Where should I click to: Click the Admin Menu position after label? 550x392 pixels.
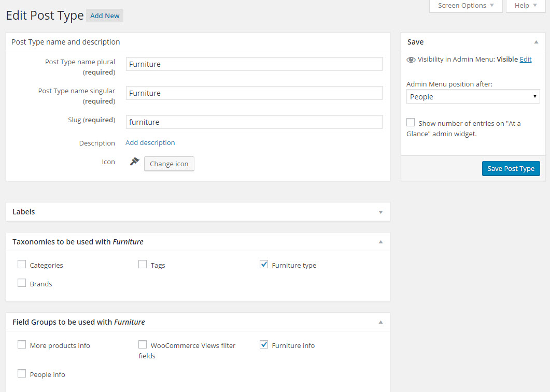(x=449, y=84)
